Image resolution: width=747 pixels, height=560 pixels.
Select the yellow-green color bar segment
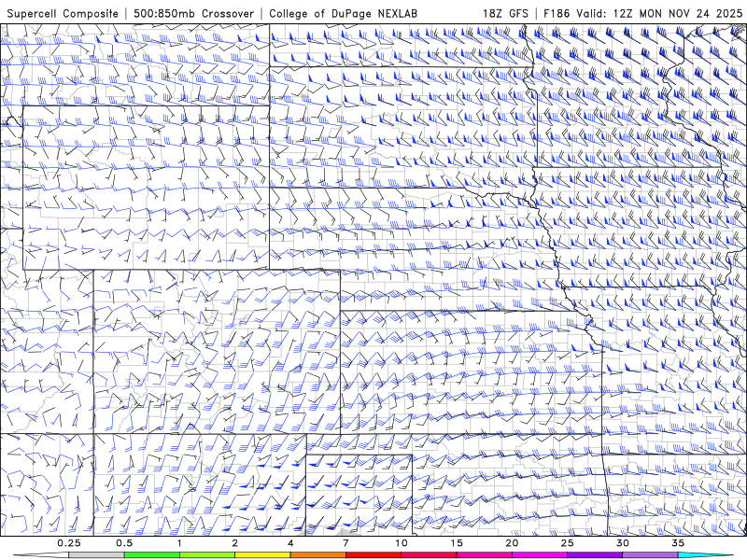click(207, 555)
